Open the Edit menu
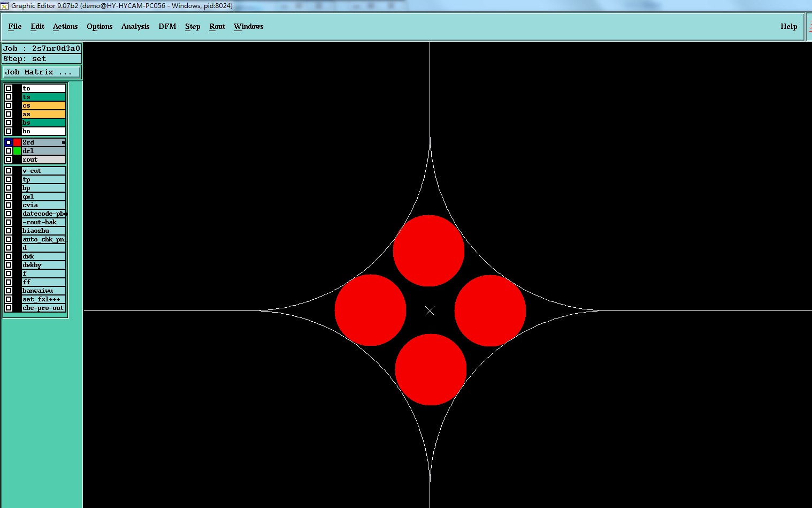 [x=37, y=26]
